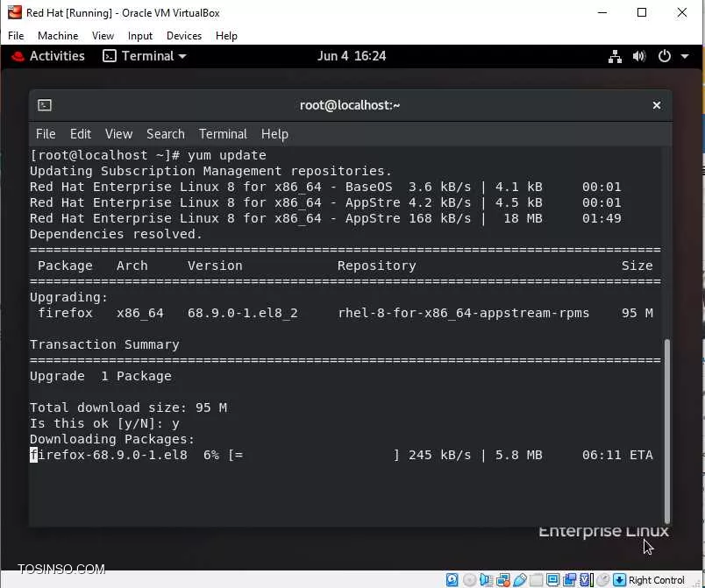The width and height of the screenshot is (705, 588).
Task: Click the hard disk activity status icon
Action: (452, 580)
